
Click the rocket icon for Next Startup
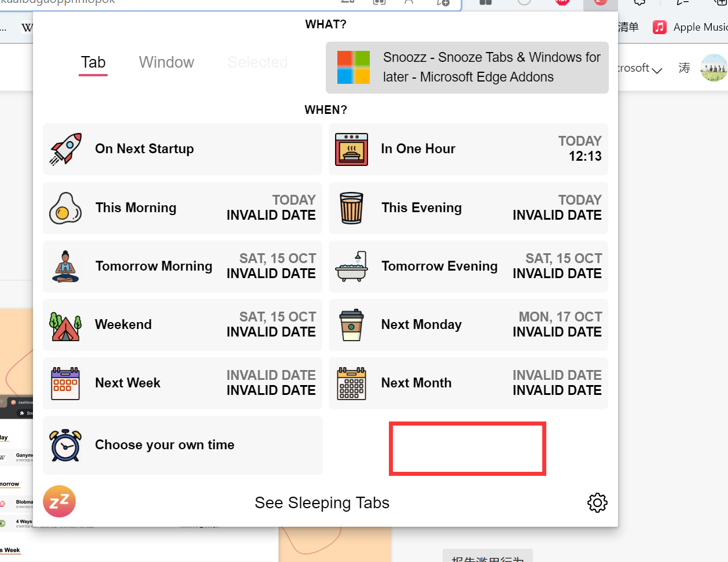click(x=65, y=149)
